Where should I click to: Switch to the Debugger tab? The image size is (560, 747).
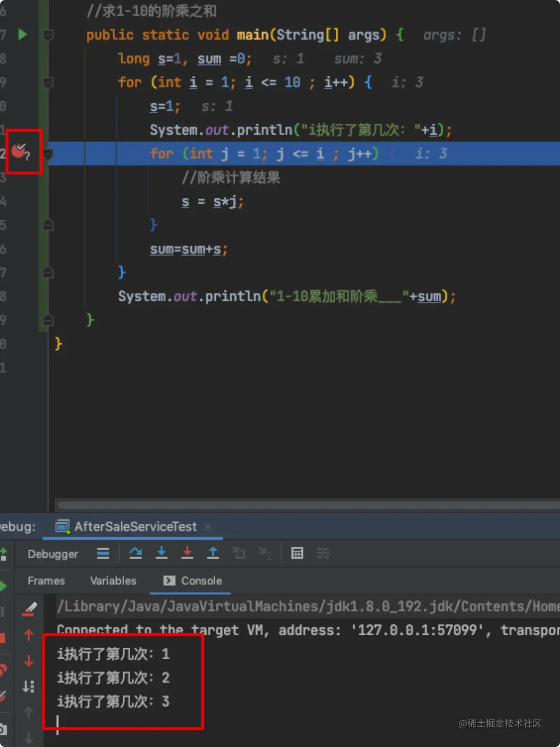coord(53,554)
